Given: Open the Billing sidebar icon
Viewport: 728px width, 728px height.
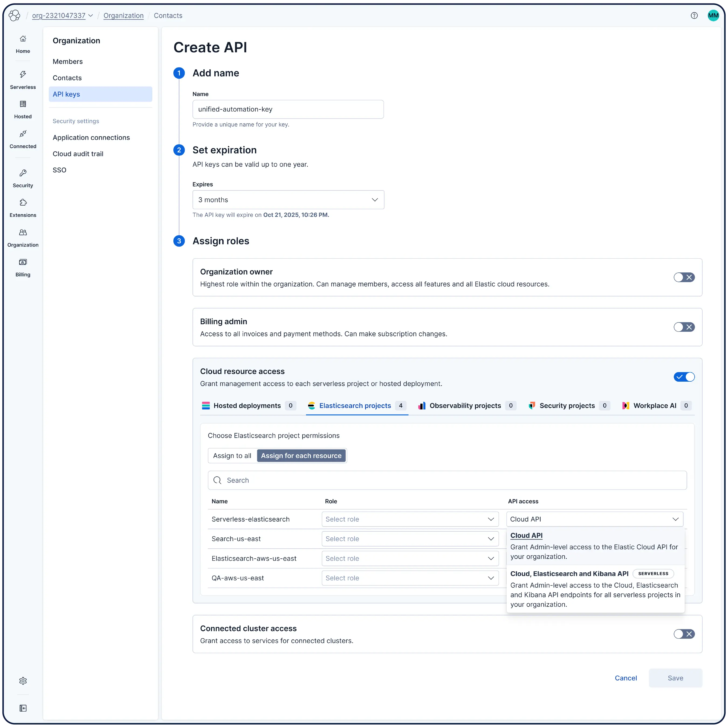Looking at the screenshot, I should [x=23, y=262].
